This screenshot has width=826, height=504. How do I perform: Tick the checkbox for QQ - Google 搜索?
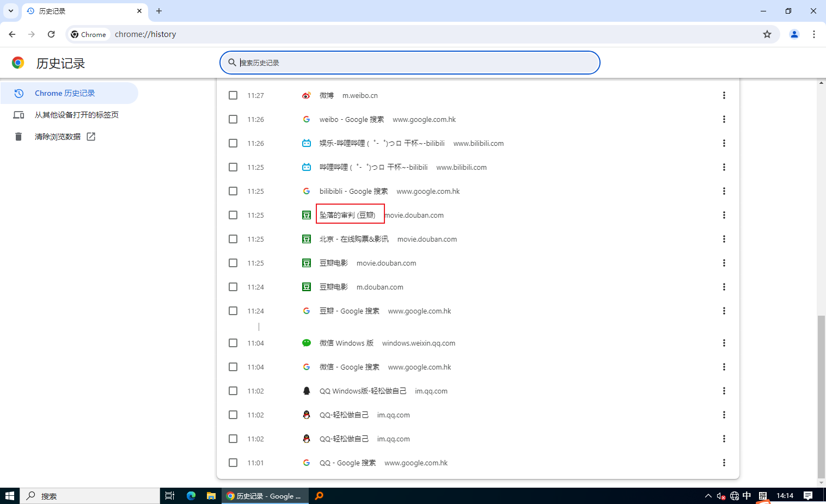233,463
